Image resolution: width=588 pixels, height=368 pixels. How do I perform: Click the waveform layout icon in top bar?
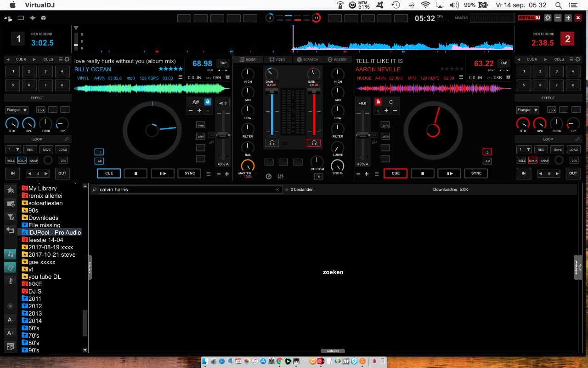click(33, 18)
